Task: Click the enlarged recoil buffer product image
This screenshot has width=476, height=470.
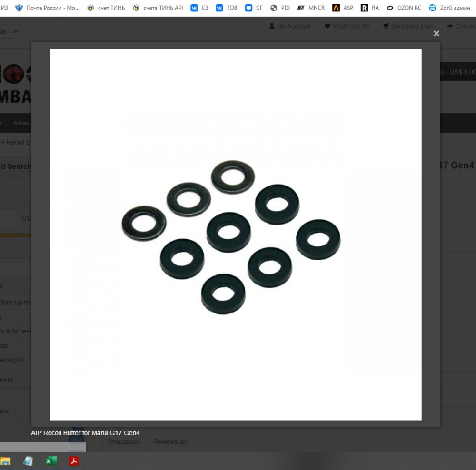Action: coord(236,235)
